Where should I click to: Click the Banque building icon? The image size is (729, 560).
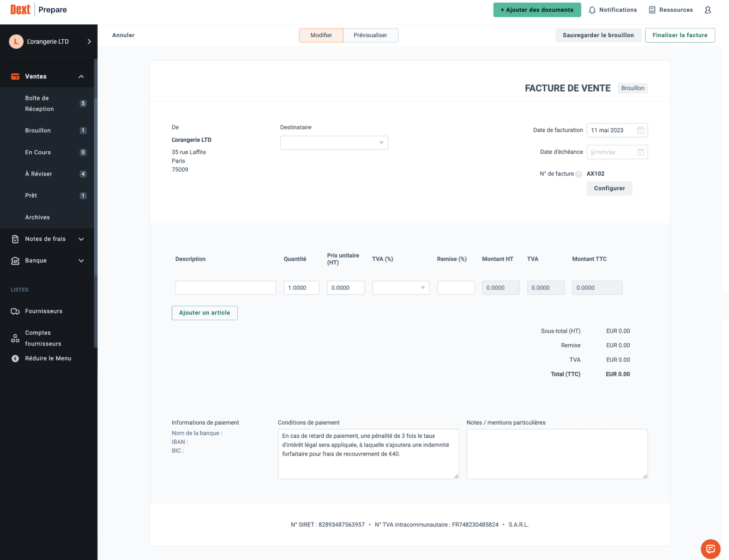point(15,261)
